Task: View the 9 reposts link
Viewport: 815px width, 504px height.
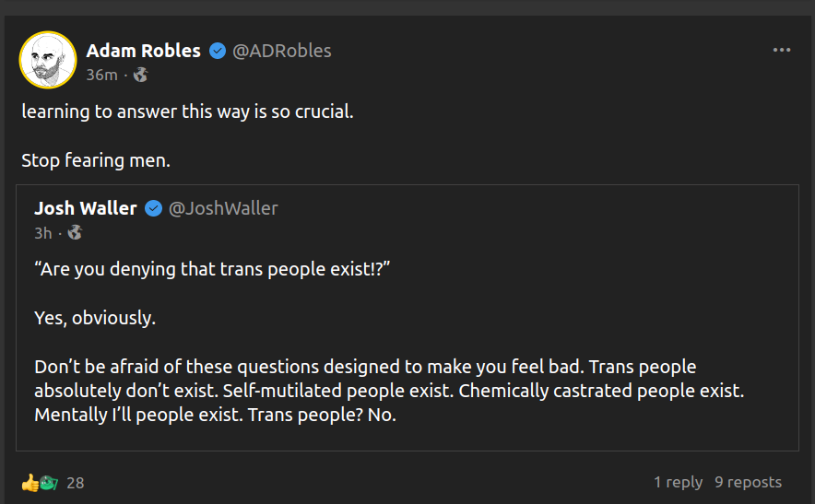Action: [x=748, y=482]
